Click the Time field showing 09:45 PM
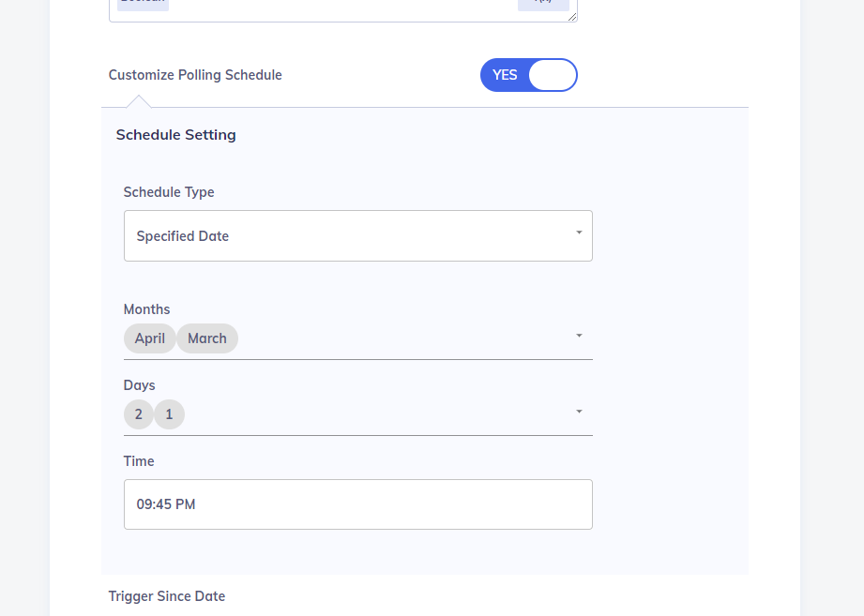The width and height of the screenshot is (864, 616). [357, 503]
